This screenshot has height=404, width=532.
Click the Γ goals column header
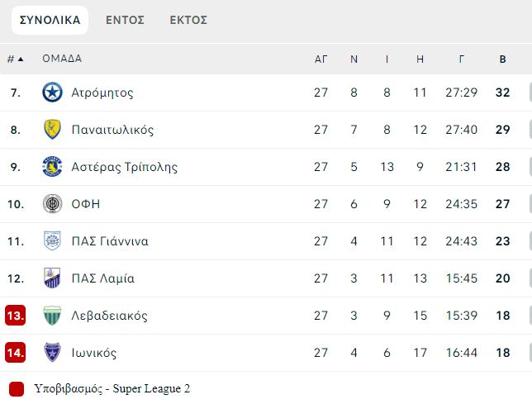click(462, 59)
